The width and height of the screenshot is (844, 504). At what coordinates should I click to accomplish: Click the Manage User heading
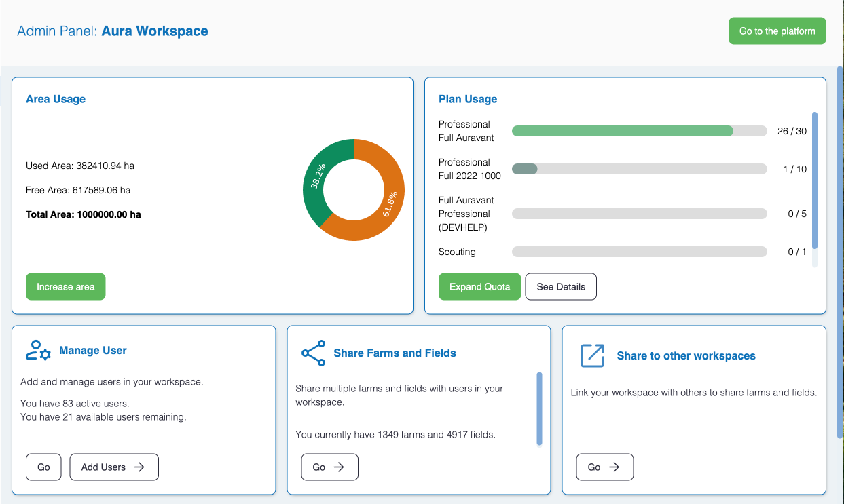point(93,351)
